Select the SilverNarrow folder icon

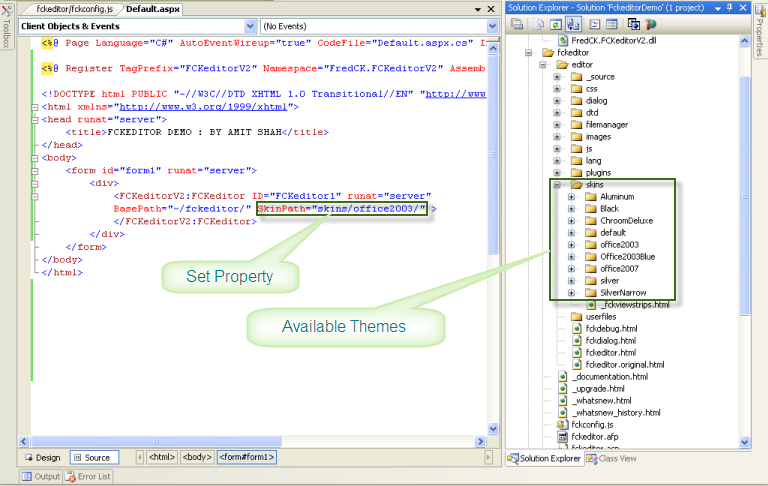click(591, 292)
